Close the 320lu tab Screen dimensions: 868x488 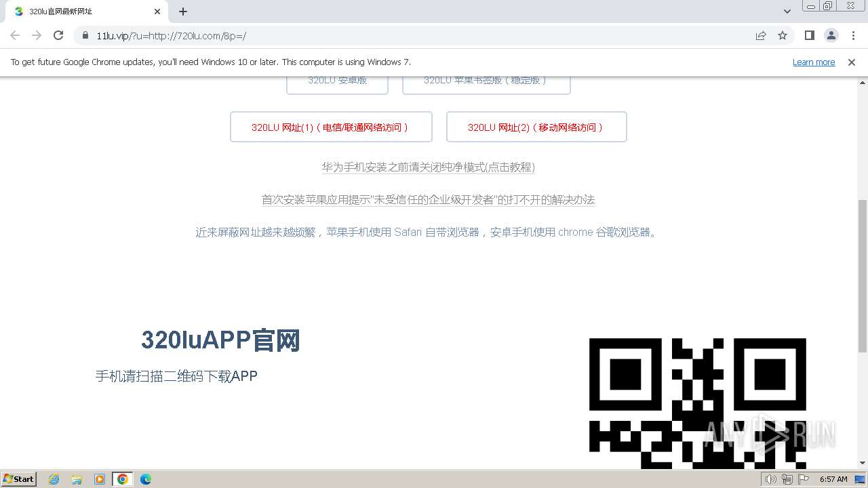(x=157, y=12)
